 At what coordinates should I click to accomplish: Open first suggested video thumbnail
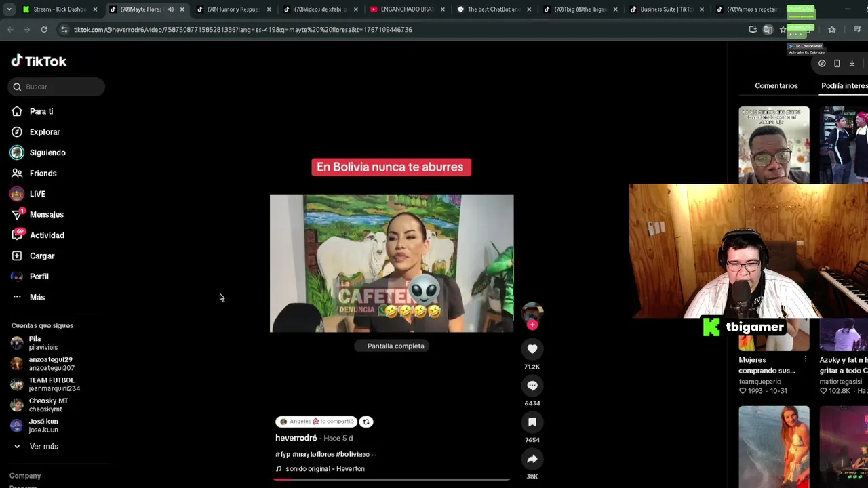click(x=774, y=145)
